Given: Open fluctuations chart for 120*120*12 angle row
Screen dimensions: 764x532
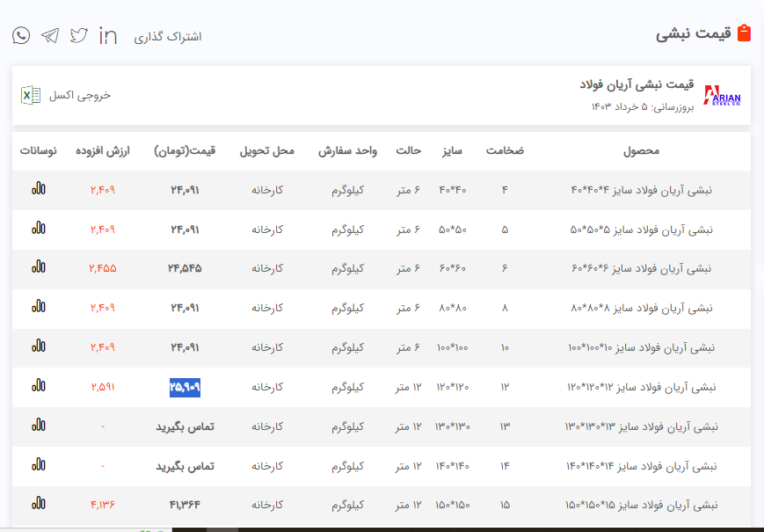Looking at the screenshot, I should [x=39, y=386].
